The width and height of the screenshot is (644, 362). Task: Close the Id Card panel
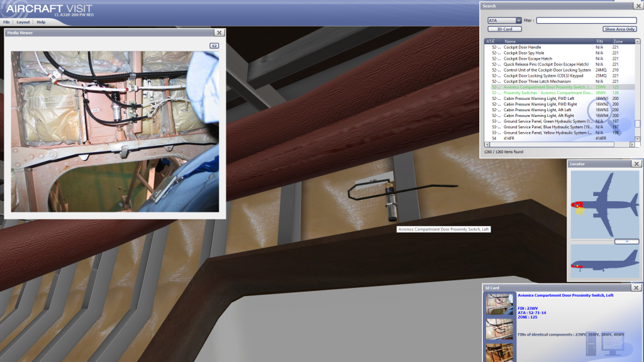pos(636,288)
